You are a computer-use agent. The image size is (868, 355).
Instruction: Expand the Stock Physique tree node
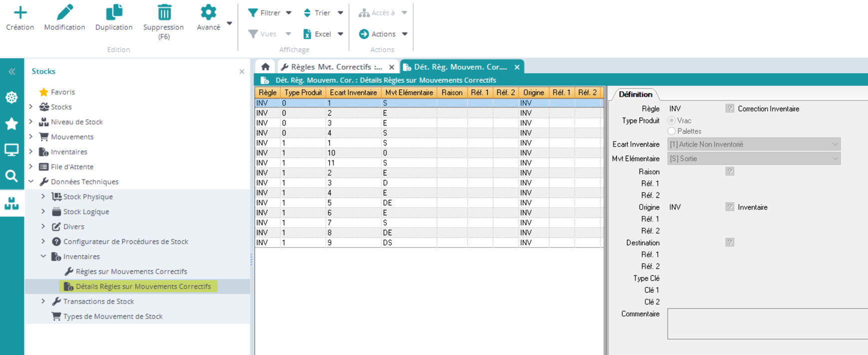pyautogui.click(x=43, y=196)
